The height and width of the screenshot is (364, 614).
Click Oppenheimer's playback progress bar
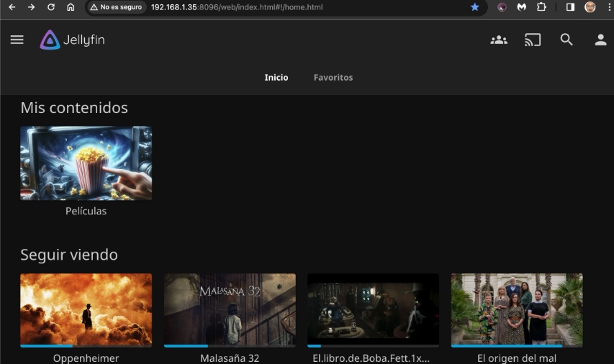click(x=86, y=346)
